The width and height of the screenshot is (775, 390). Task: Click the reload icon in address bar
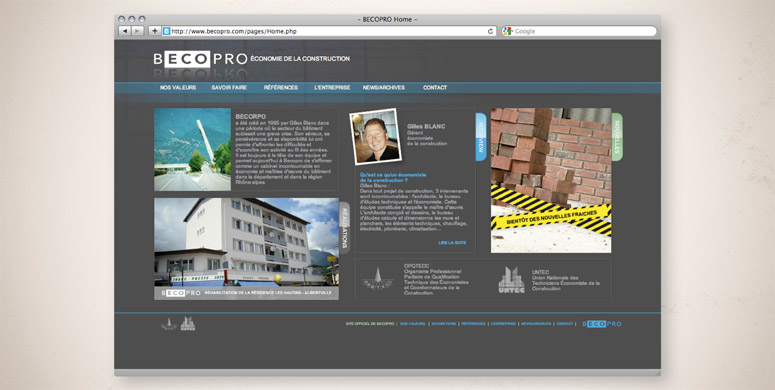pos(490,31)
